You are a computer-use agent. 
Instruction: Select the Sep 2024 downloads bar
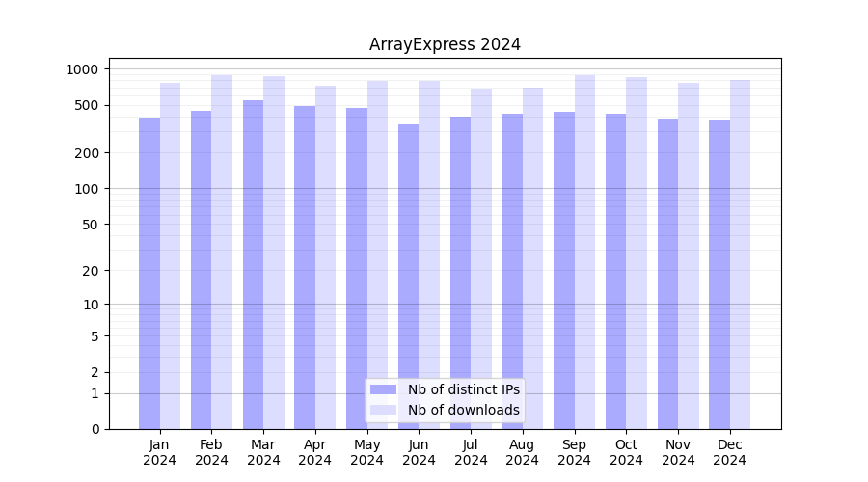(x=584, y=252)
